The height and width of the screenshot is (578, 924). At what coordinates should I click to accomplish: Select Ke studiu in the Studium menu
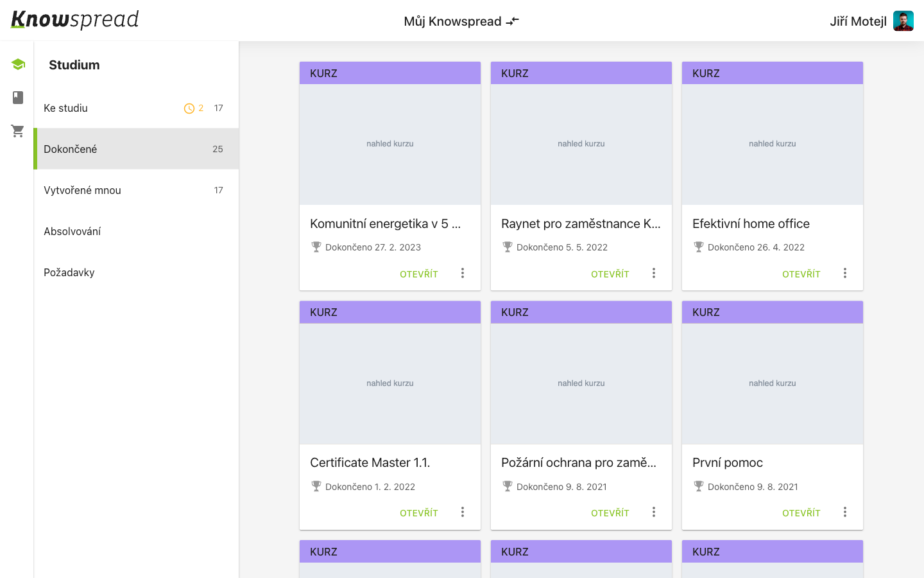tap(136, 108)
